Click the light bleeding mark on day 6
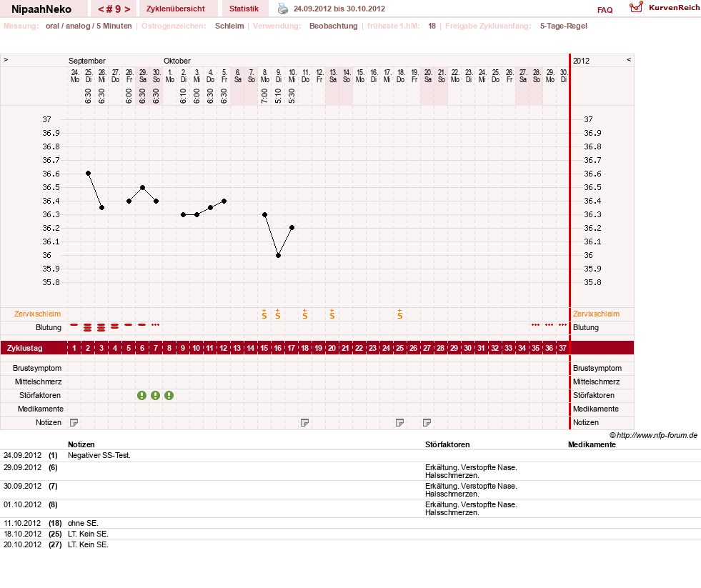 click(x=141, y=324)
